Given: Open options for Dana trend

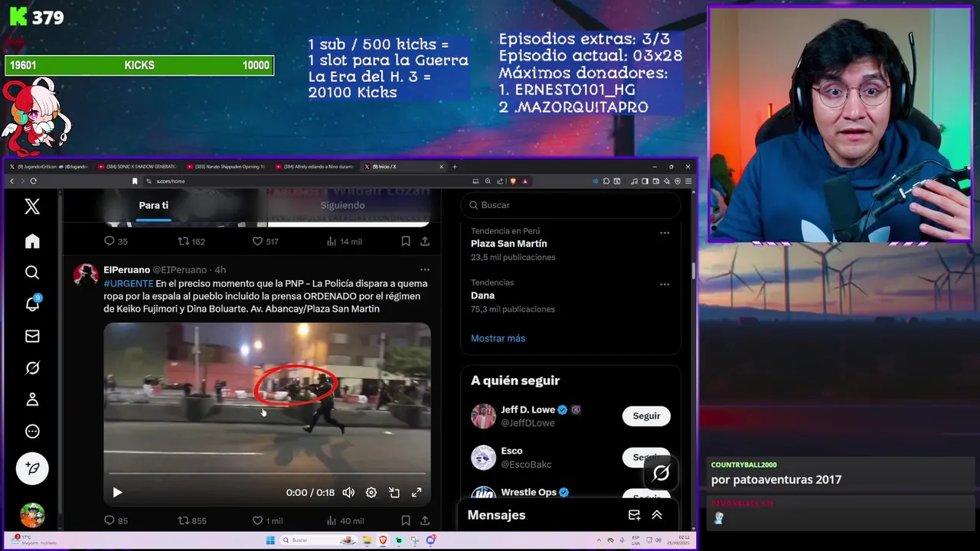Looking at the screenshot, I should (665, 284).
